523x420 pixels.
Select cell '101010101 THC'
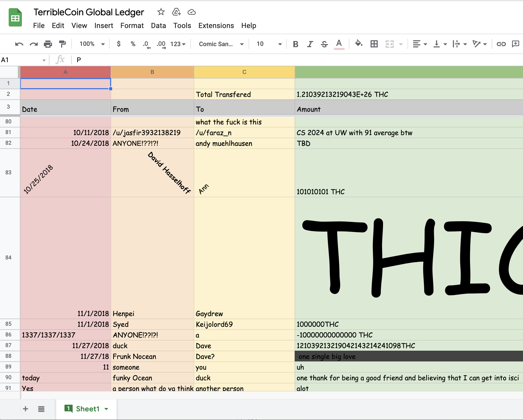(409, 173)
